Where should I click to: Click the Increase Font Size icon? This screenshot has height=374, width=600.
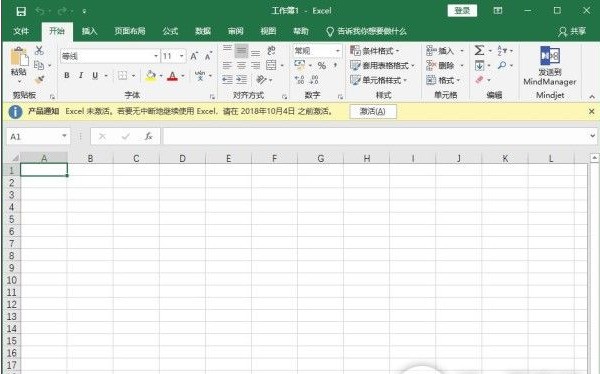(x=194, y=56)
